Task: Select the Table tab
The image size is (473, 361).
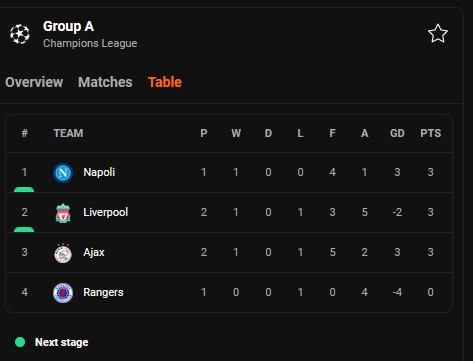Action: coord(165,82)
